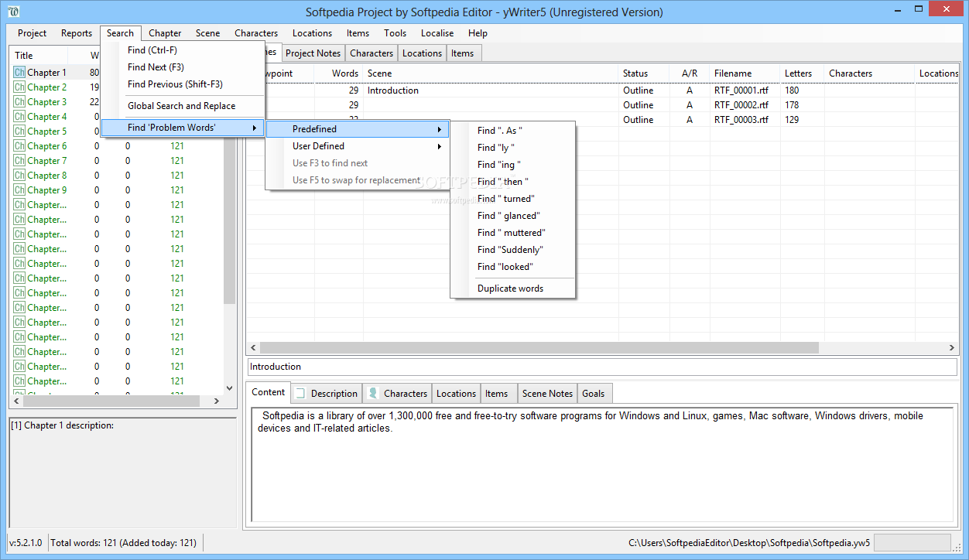Open the Scene menu
This screenshot has height=560, width=969.
point(207,33)
